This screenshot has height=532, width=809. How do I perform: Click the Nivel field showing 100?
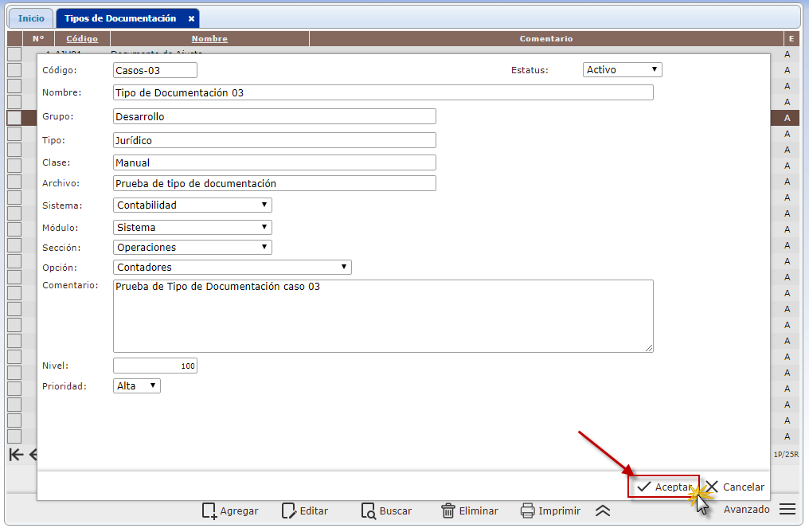[x=154, y=366]
